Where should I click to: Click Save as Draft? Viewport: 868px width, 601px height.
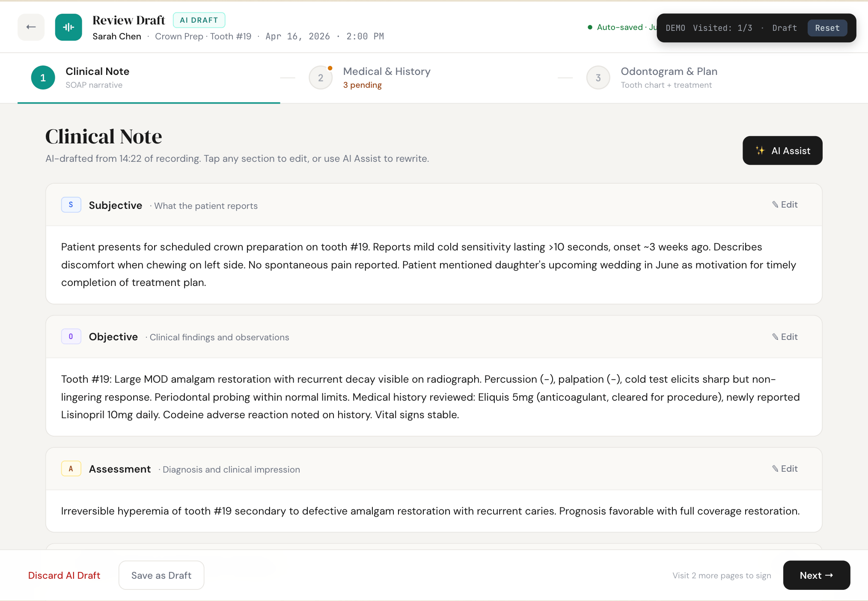click(161, 575)
